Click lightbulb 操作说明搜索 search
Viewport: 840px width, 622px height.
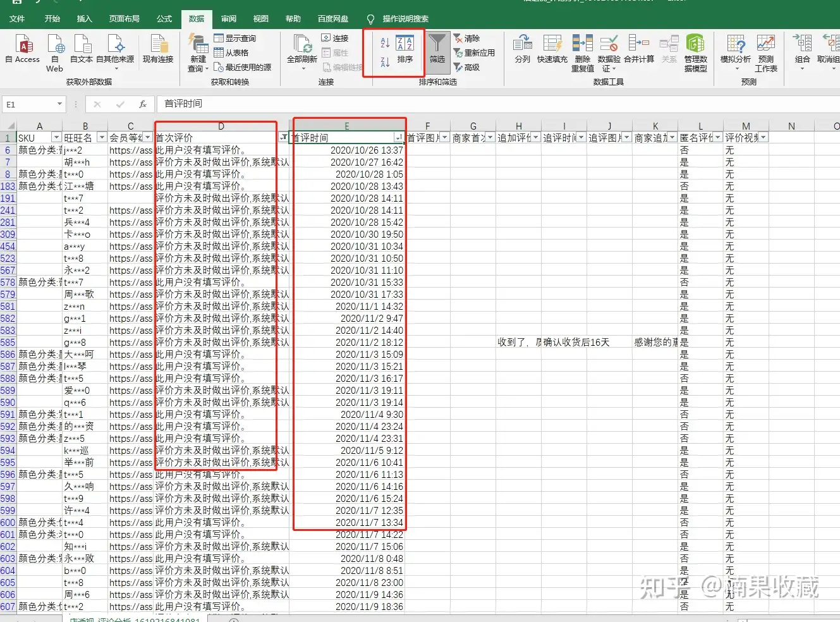coord(398,18)
